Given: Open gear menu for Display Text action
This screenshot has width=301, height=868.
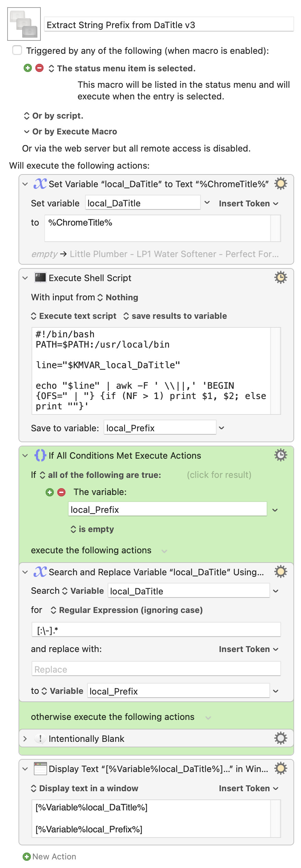Looking at the screenshot, I should point(280,769).
